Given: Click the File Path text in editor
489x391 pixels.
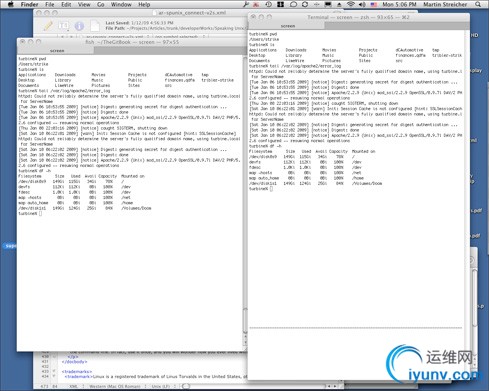Looking at the screenshot, I should (176, 28).
